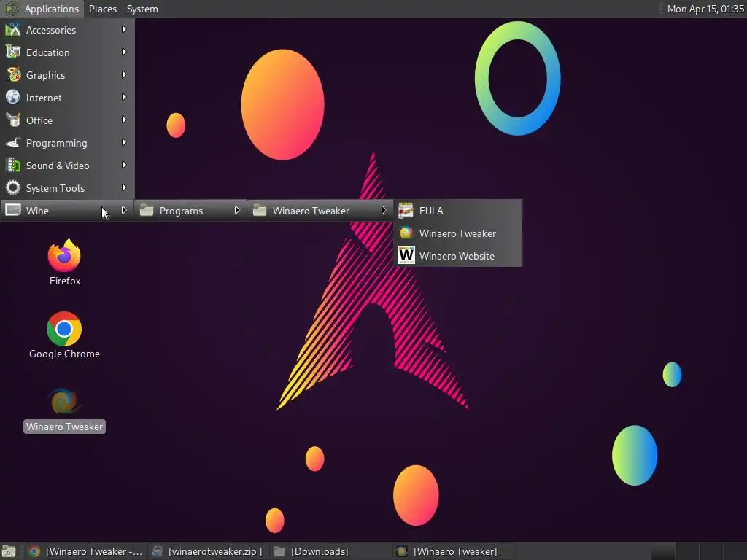
Task: Click the Winaero Website W icon
Action: [406, 255]
